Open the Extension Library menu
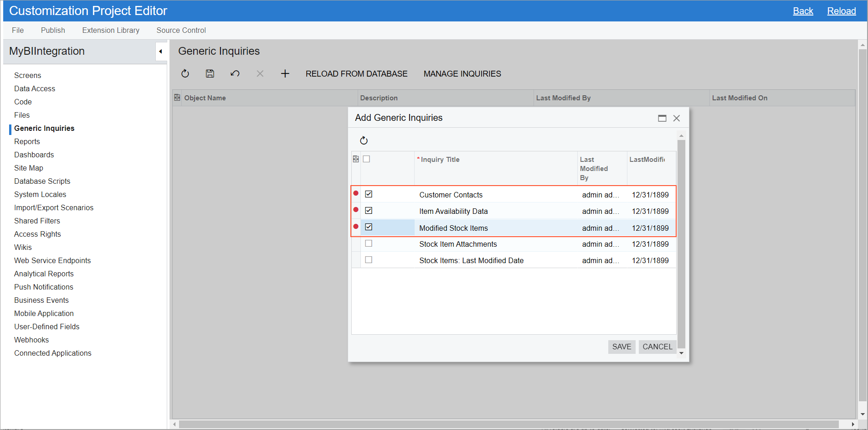 (111, 30)
